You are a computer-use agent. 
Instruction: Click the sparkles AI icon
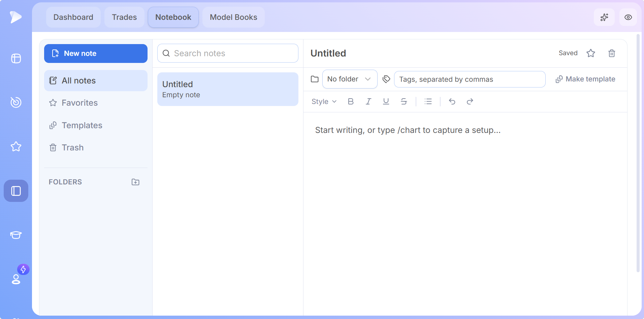click(x=604, y=17)
